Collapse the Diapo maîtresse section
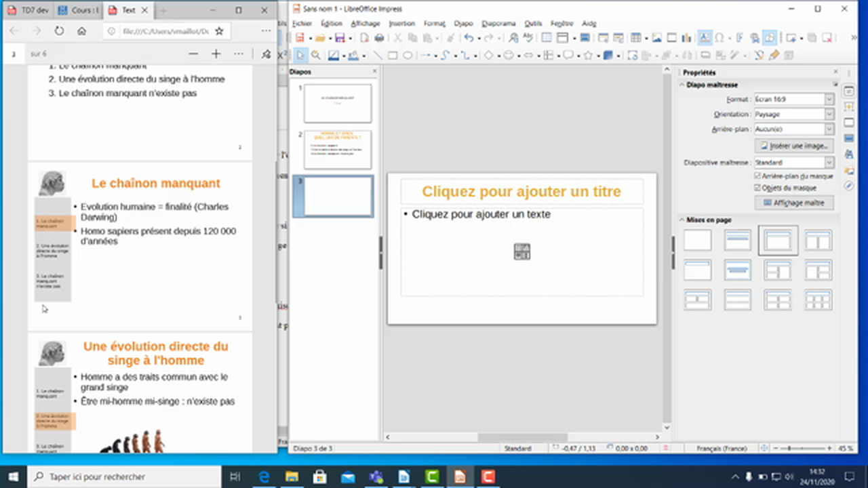Screen dimensions: 868x488 682,85
